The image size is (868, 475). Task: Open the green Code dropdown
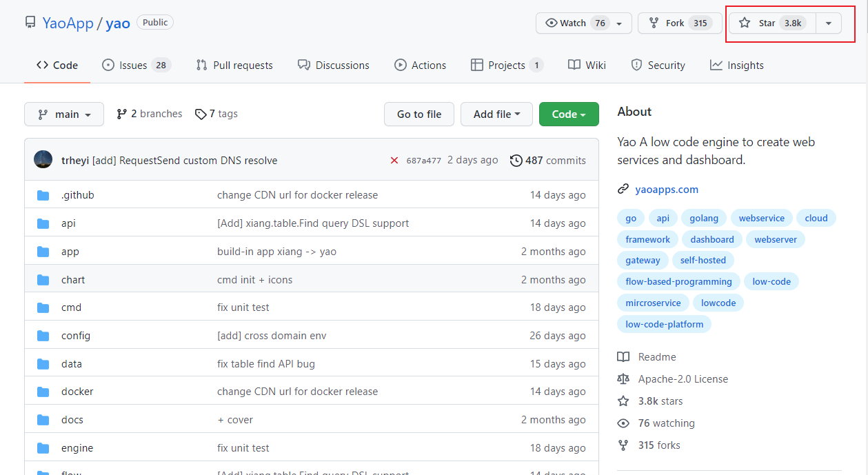569,114
